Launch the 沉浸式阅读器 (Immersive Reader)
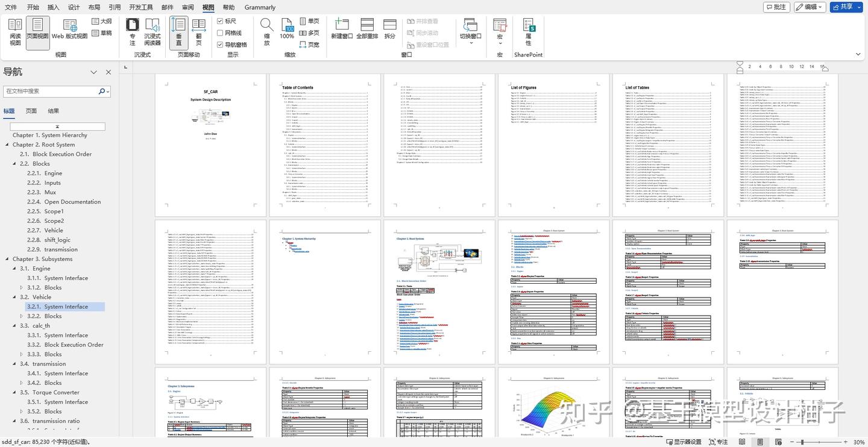 [152, 30]
